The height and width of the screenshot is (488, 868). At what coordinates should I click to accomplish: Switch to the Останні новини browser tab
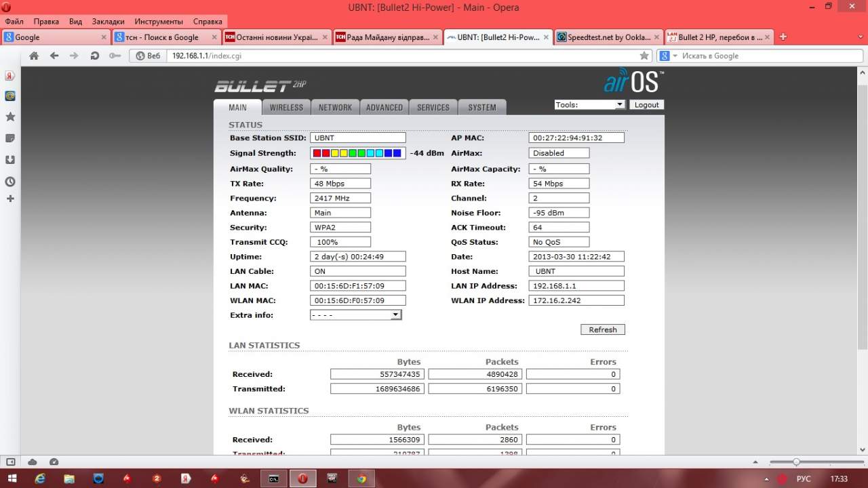(276, 37)
